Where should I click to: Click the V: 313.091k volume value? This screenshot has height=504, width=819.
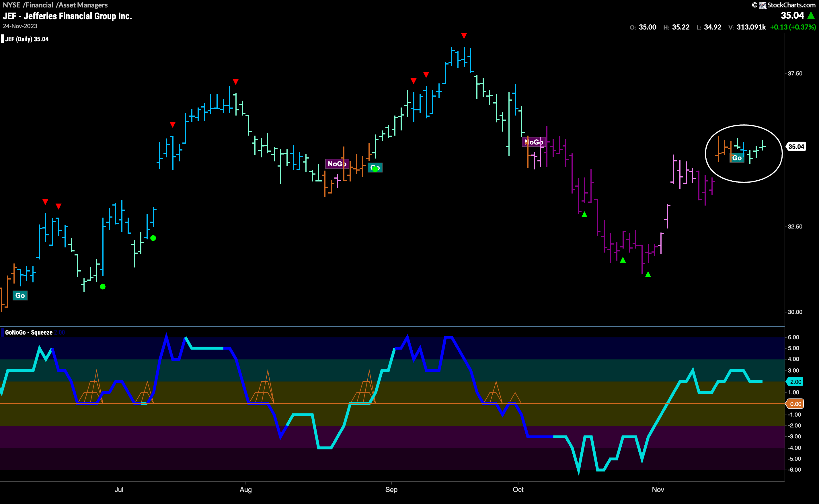coord(747,27)
